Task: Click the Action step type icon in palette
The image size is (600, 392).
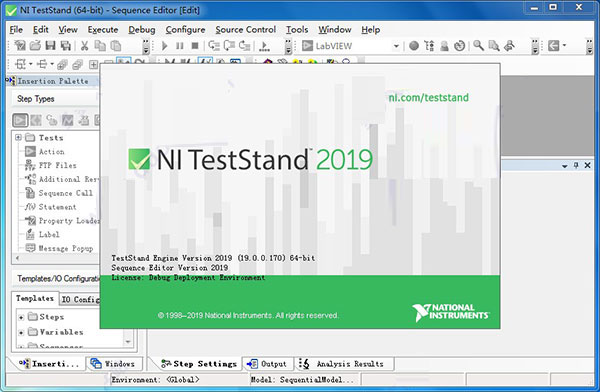Action: (30, 152)
